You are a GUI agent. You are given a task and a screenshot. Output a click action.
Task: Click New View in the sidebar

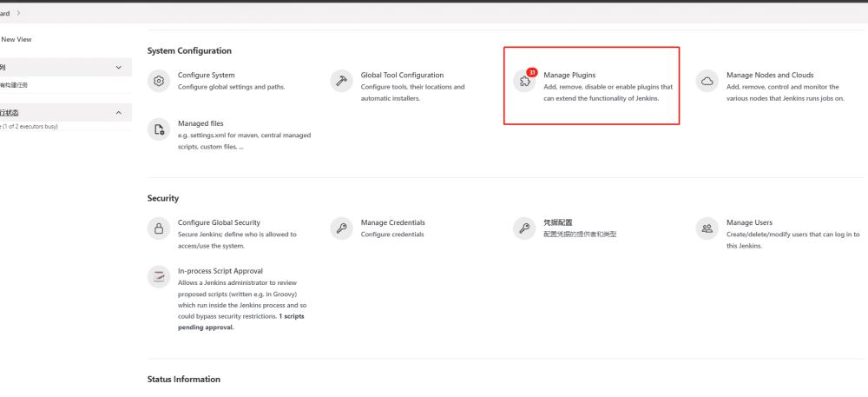[16, 39]
